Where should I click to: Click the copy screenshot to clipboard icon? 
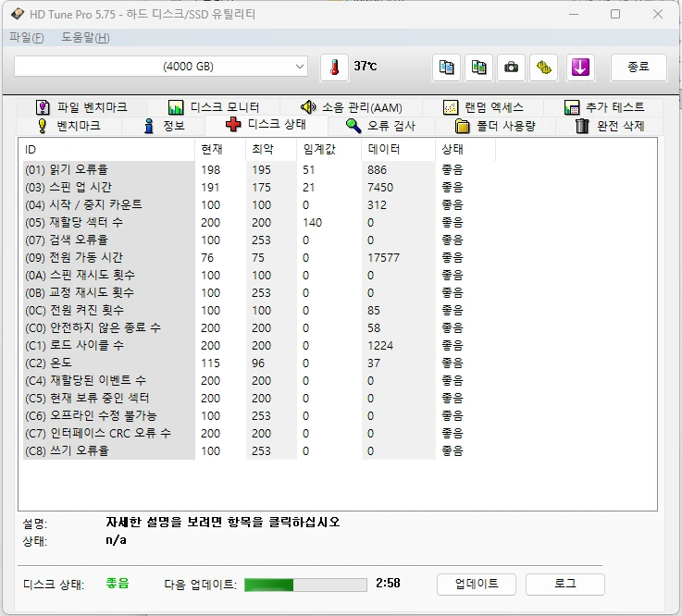pyautogui.click(x=478, y=68)
